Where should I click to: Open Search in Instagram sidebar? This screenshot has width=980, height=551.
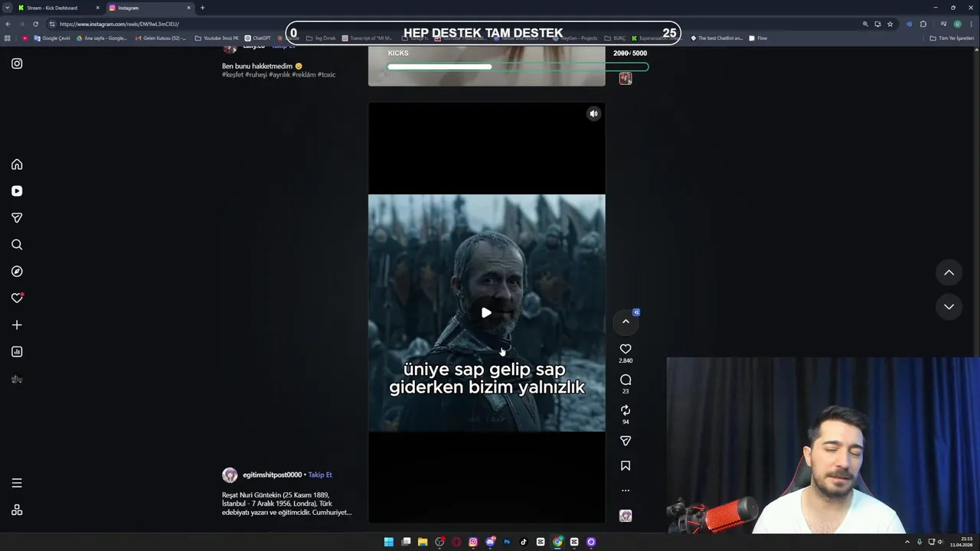tap(17, 245)
